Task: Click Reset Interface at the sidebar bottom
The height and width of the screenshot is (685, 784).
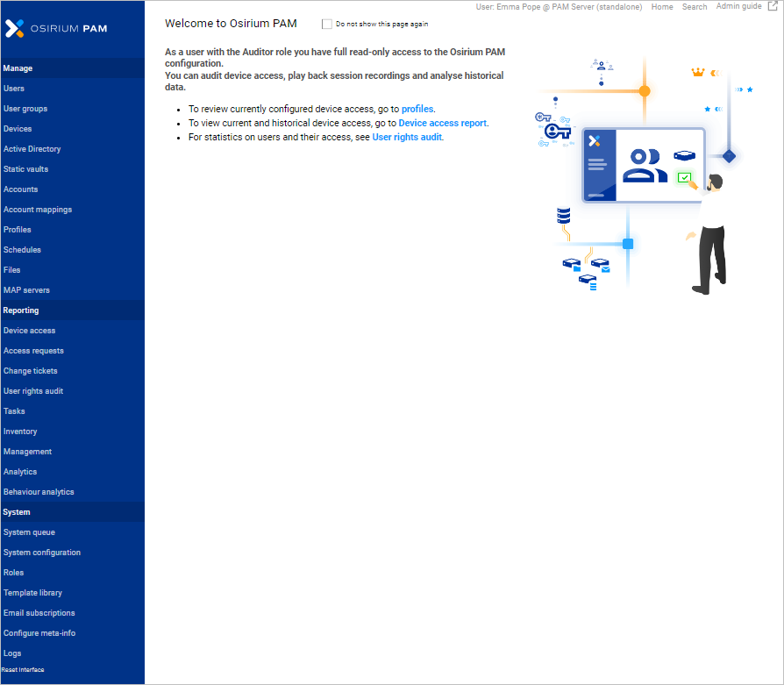Action: 23,669
